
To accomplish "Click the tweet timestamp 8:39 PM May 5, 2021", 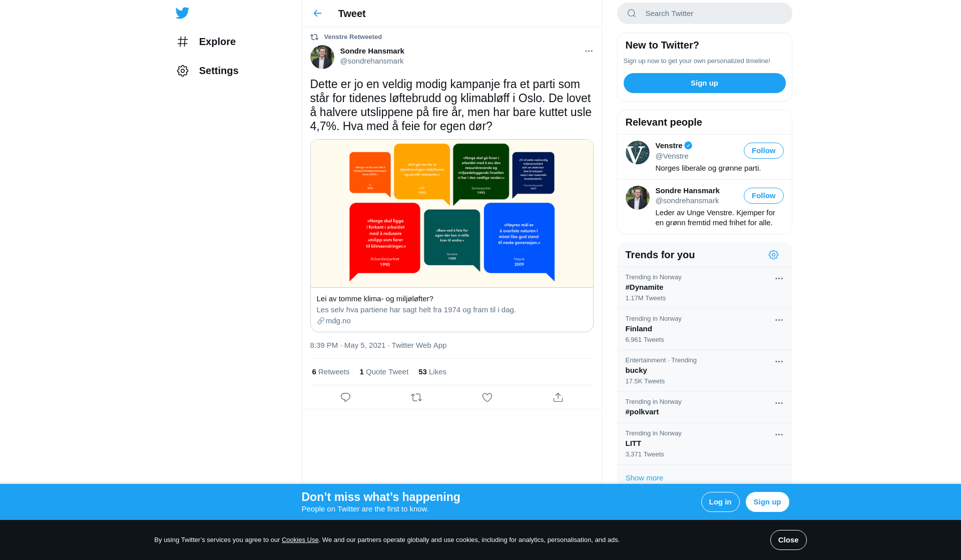I will (347, 345).
